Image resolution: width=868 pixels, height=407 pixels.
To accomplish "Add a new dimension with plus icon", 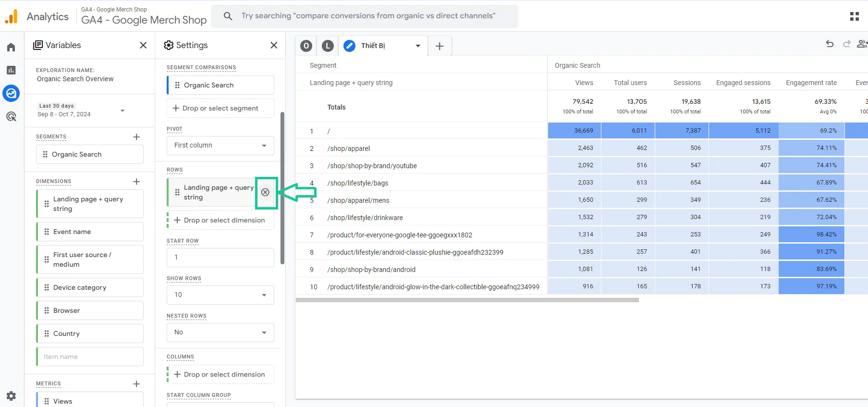I will (136, 182).
